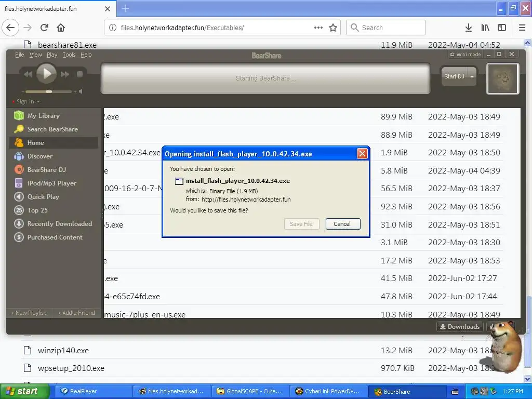This screenshot has height=399, width=532.
Task: Open the Firefox Library icon
Action: pos(485,28)
